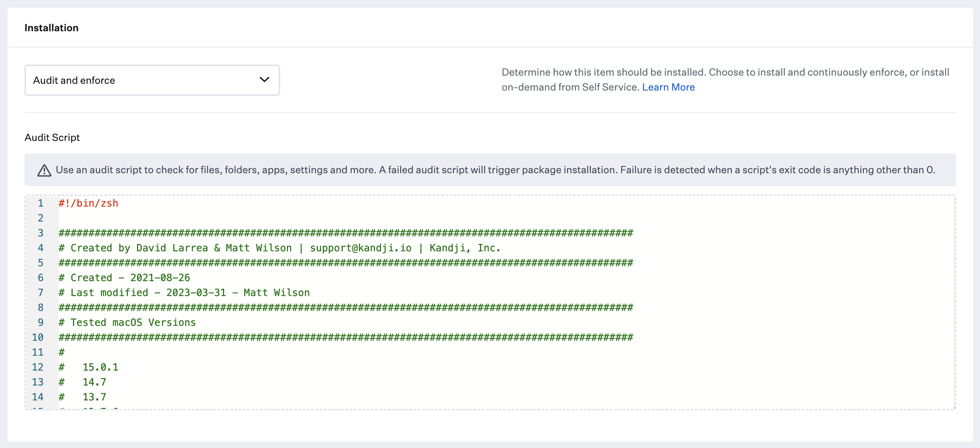
Task: Click line number 2 in editor gutter
Action: (x=41, y=218)
